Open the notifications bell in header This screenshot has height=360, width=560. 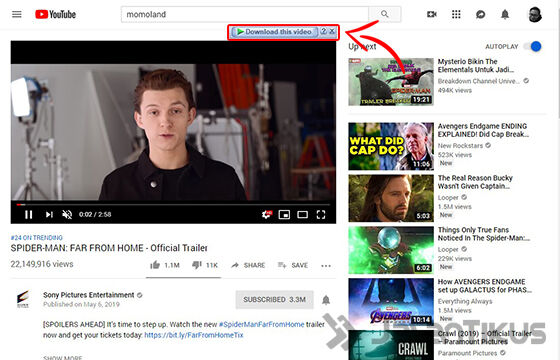pyautogui.click(x=505, y=14)
